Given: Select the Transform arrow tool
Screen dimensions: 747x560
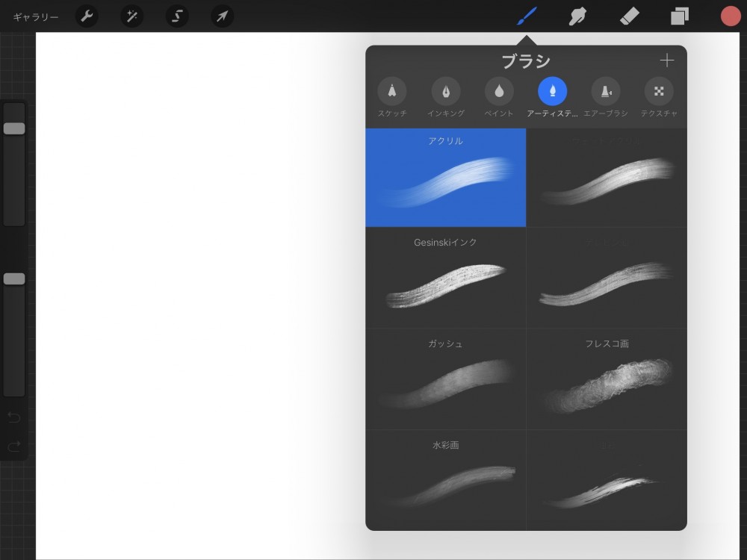Looking at the screenshot, I should coord(221,16).
